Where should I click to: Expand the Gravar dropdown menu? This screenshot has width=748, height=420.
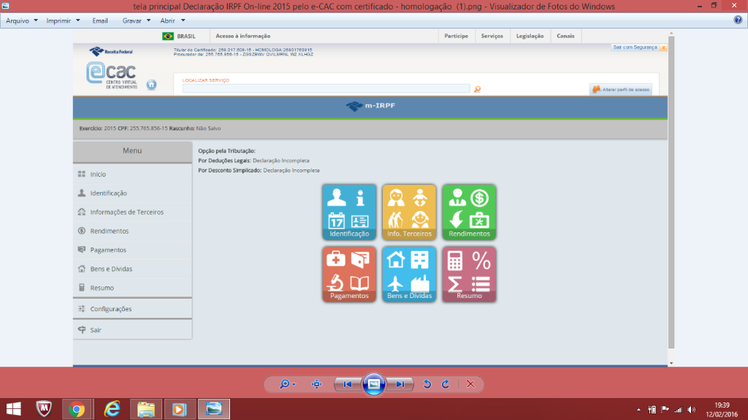coord(135,20)
